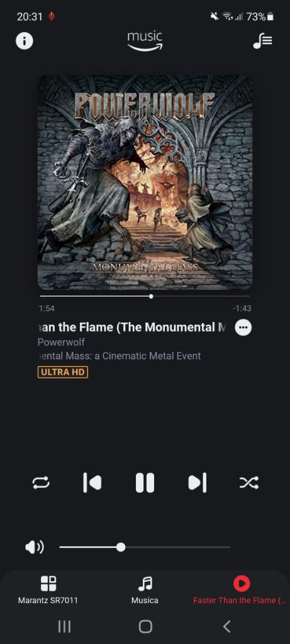The height and width of the screenshot is (644, 290).
Task: Open the three-dot track options menu
Action: tap(243, 327)
